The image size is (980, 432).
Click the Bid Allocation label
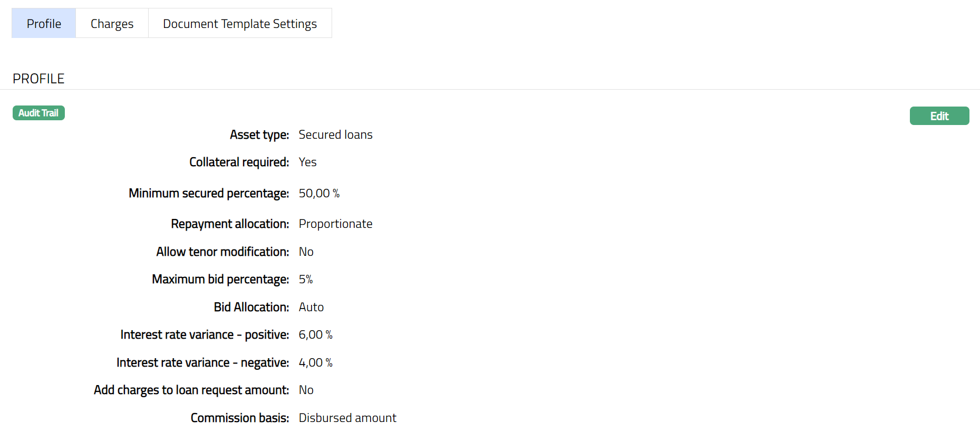pos(251,308)
